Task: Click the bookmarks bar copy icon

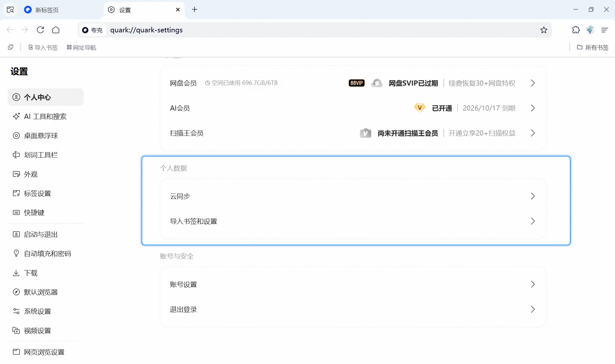Action: [11, 47]
